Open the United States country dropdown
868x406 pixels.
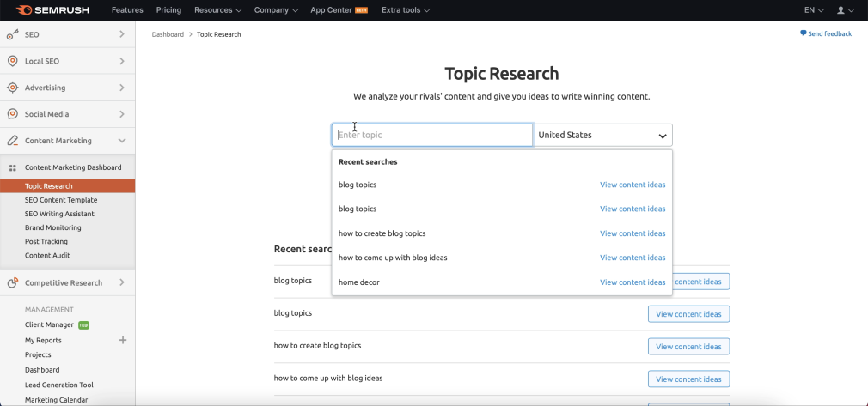tap(602, 135)
